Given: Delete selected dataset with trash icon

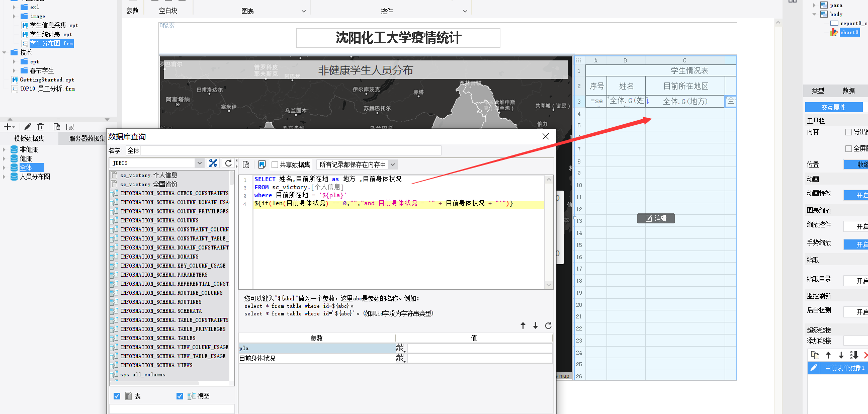Looking at the screenshot, I should [x=41, y=127].
